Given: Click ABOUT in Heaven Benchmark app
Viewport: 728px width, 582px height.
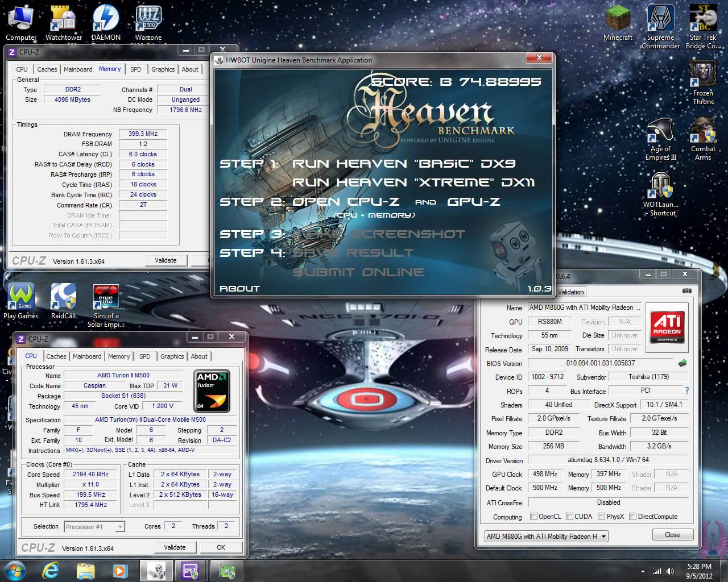Looking at the screenshot, I should [239, 289].
